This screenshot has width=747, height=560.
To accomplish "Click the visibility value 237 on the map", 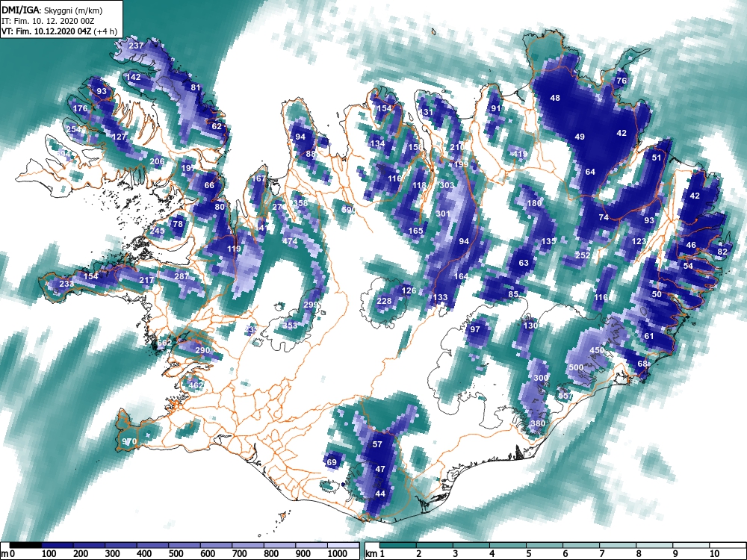I will [136, 46].
